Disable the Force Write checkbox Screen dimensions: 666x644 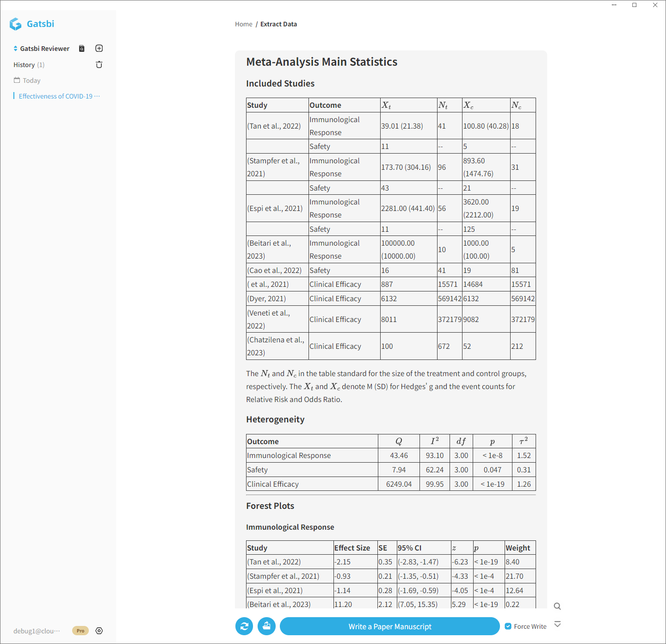[507, 626]
